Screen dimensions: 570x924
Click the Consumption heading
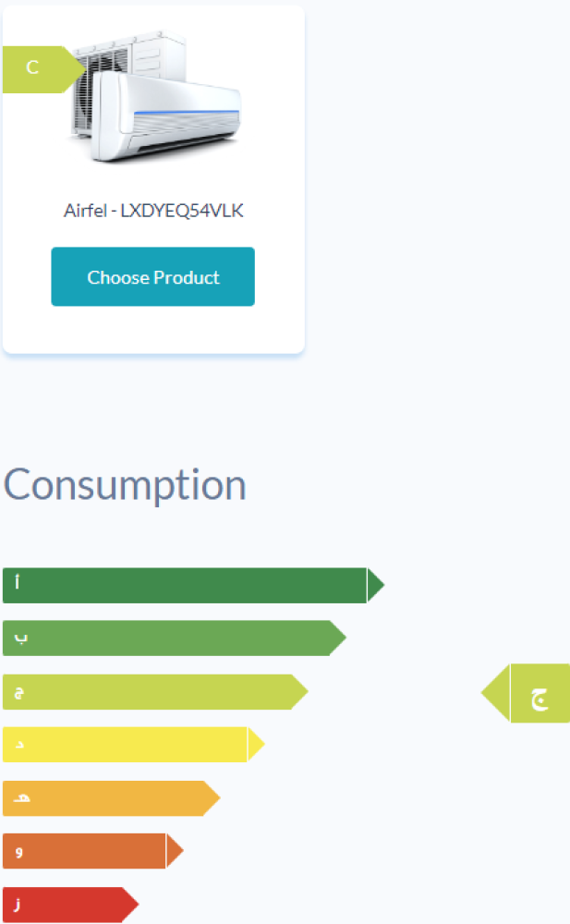125,485
